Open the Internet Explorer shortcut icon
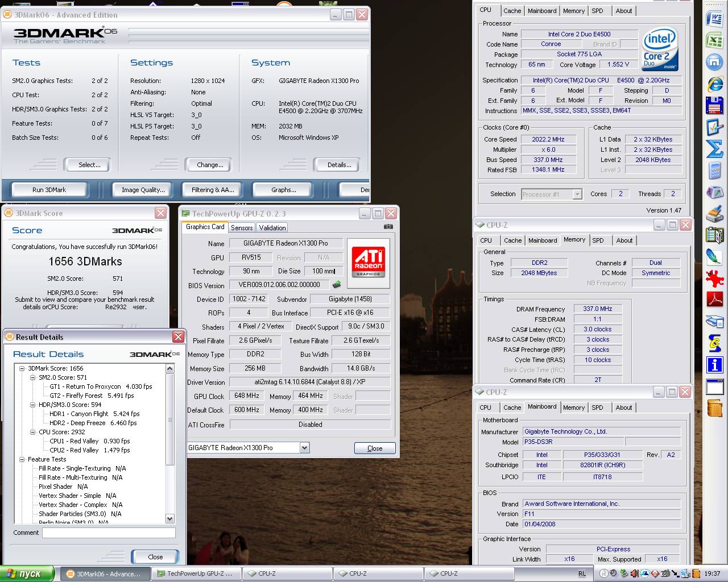728x582 pixels. (714, 84)
